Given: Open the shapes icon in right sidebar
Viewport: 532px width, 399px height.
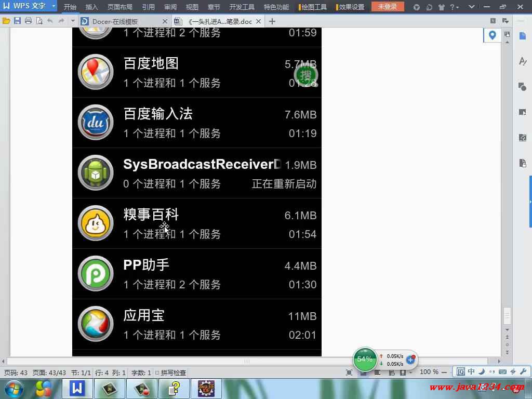Looking at the screenshot, I should pyautogui.click(x=523, y=87).
